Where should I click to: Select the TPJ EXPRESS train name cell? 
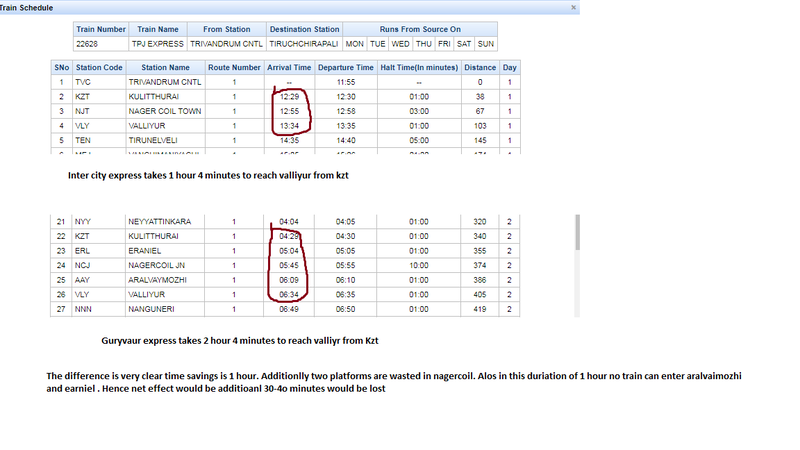coord(157,44)
